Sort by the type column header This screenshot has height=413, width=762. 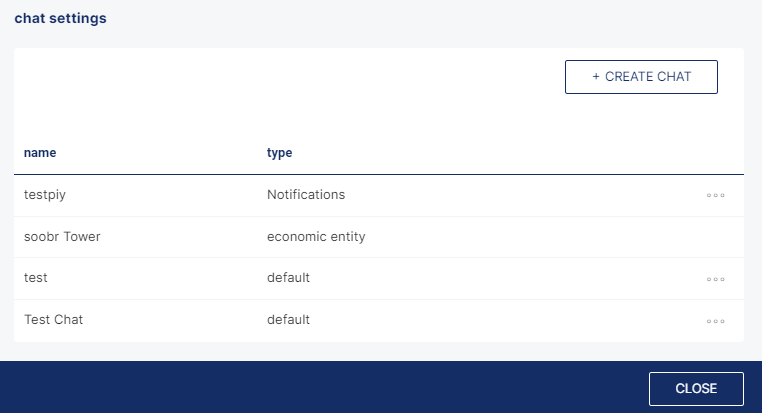[x=279, y=153]
